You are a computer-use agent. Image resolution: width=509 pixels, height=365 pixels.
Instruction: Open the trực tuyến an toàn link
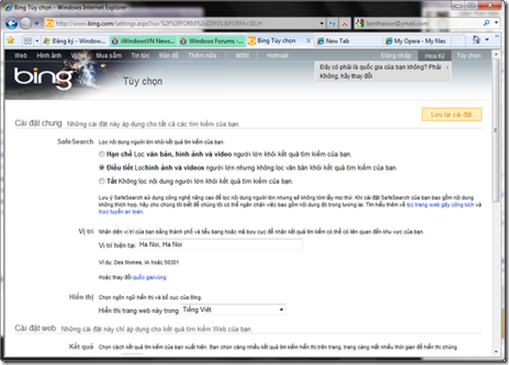tap(121, 212)
